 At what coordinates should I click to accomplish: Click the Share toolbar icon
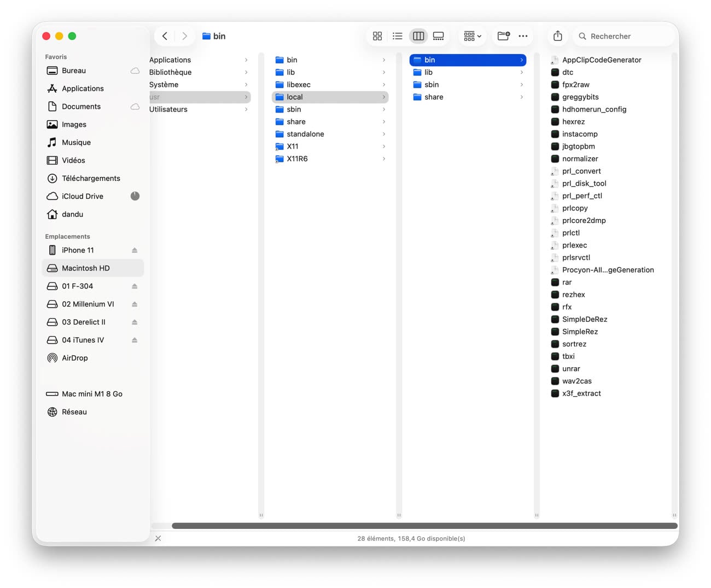(x=557, y=36)
